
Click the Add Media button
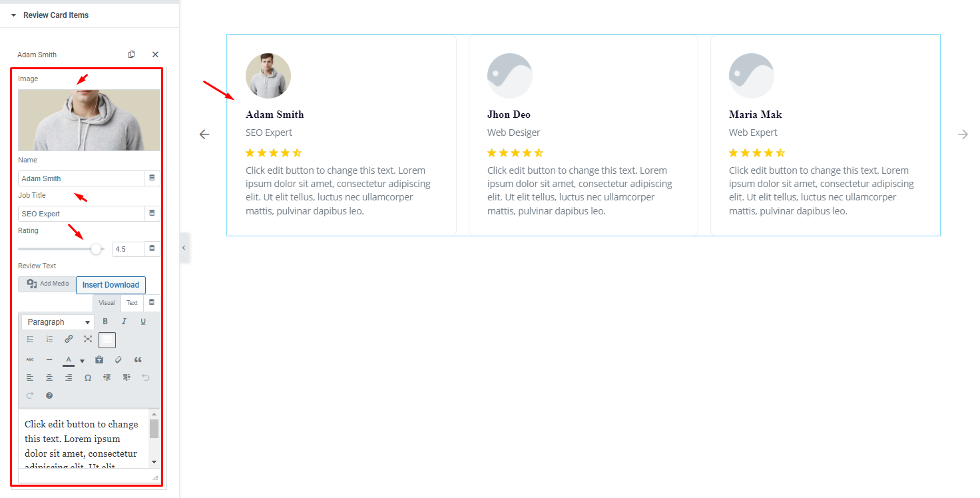coord(47,284)
